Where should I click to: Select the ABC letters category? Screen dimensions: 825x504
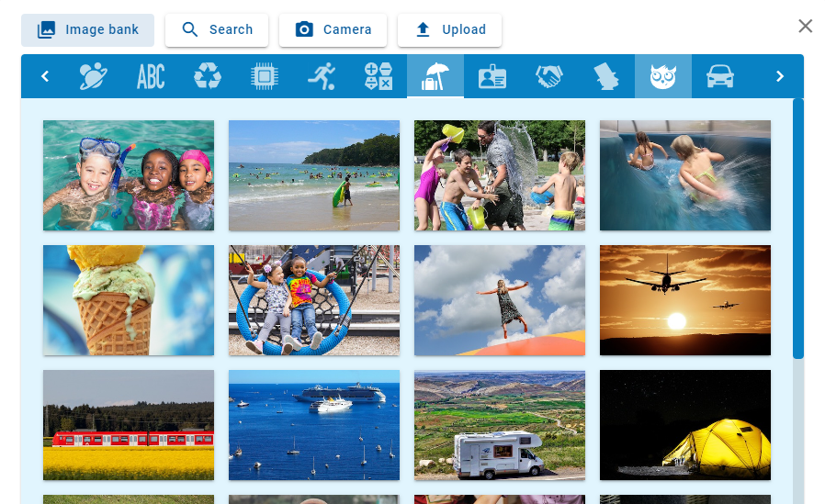point(151,76)
